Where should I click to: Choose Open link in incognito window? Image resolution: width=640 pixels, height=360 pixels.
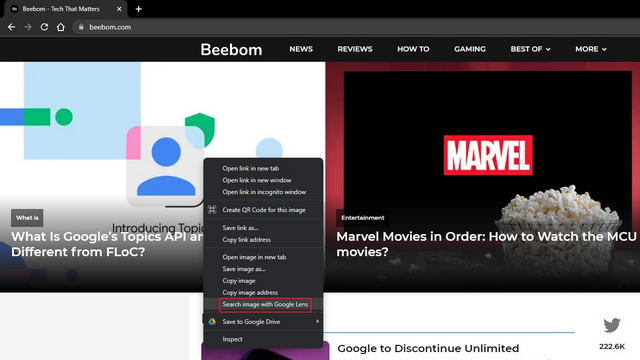click(x=263, y=192)
